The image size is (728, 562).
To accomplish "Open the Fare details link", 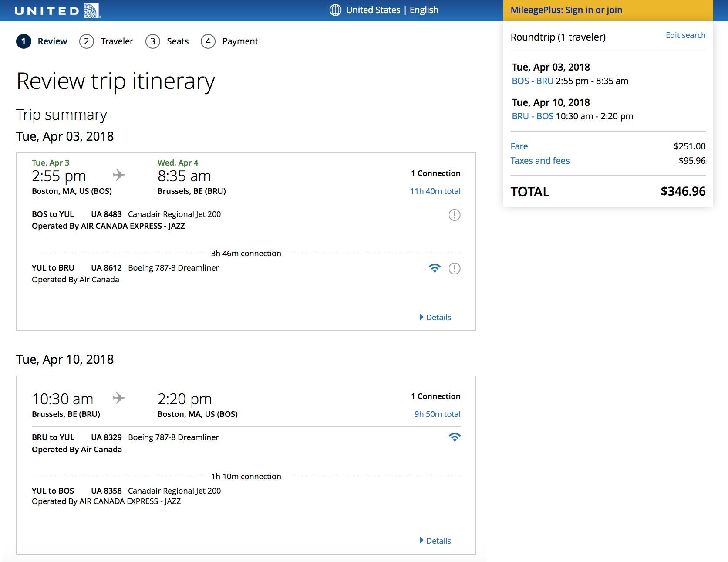I will tap(519, 146).
